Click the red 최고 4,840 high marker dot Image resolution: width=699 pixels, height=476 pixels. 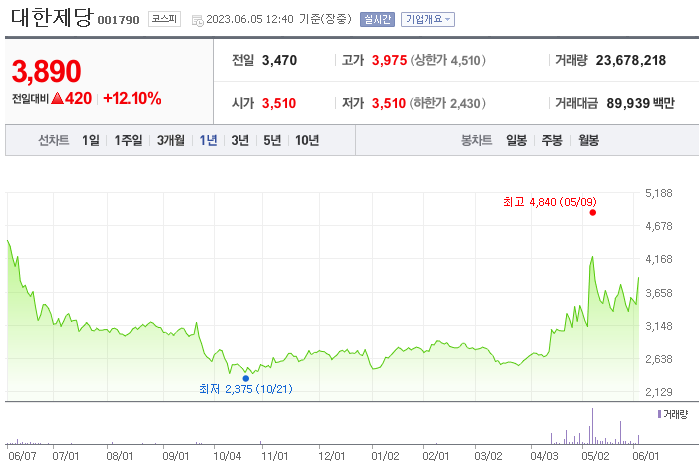592,213
